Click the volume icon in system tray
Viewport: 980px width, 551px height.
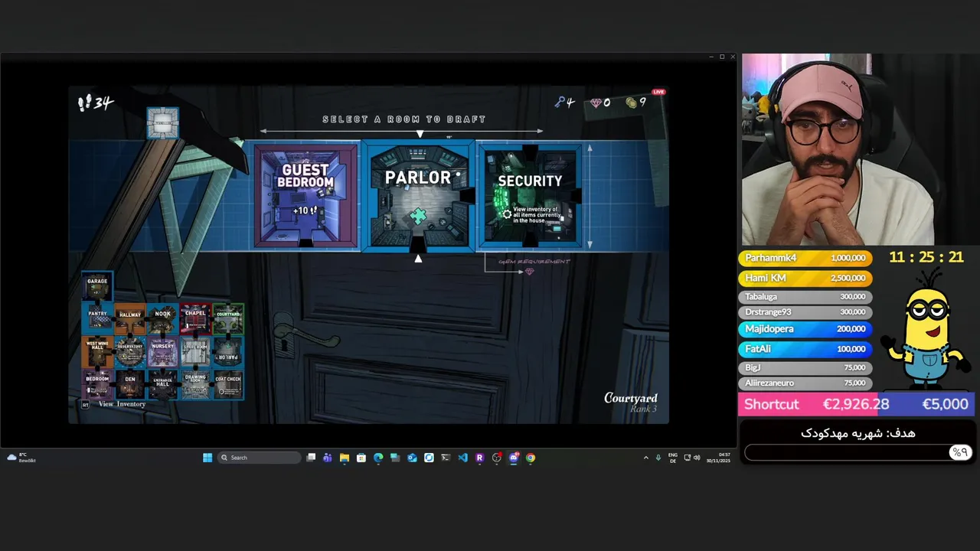click(x=697, y=458)
